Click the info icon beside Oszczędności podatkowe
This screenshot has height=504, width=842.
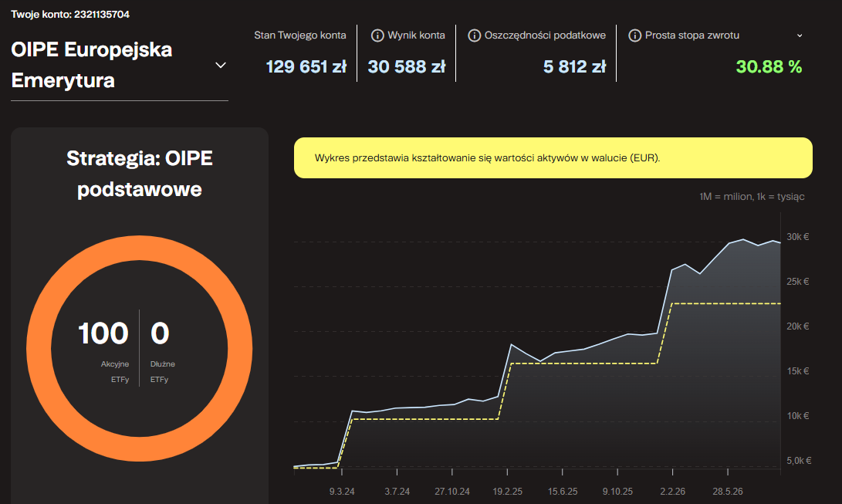point(474,36)
